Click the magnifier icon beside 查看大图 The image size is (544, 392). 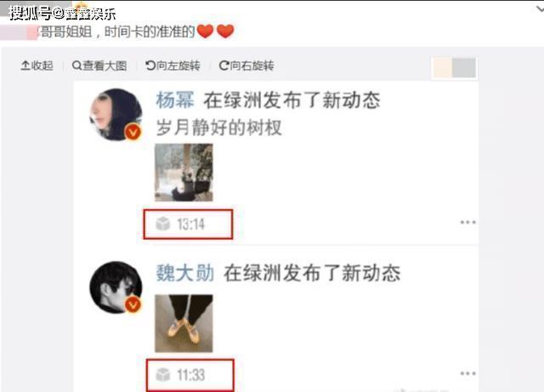pyautogui.click(x=76, y=65)
